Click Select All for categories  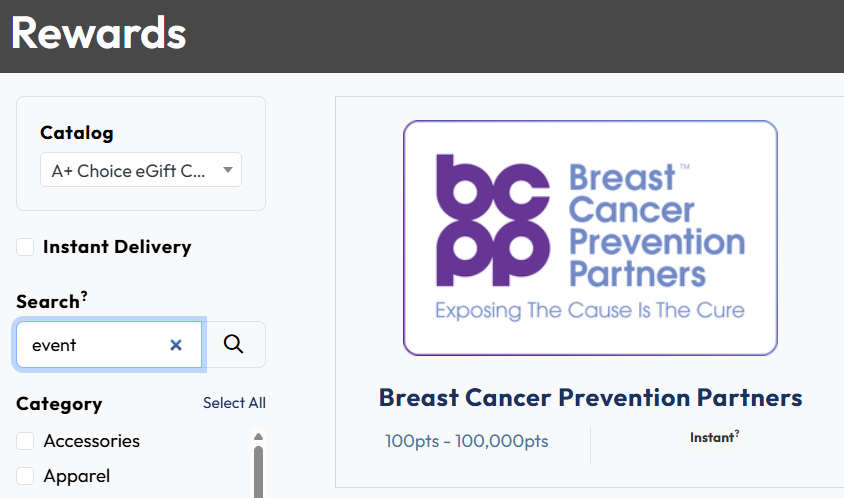(234, 403)
